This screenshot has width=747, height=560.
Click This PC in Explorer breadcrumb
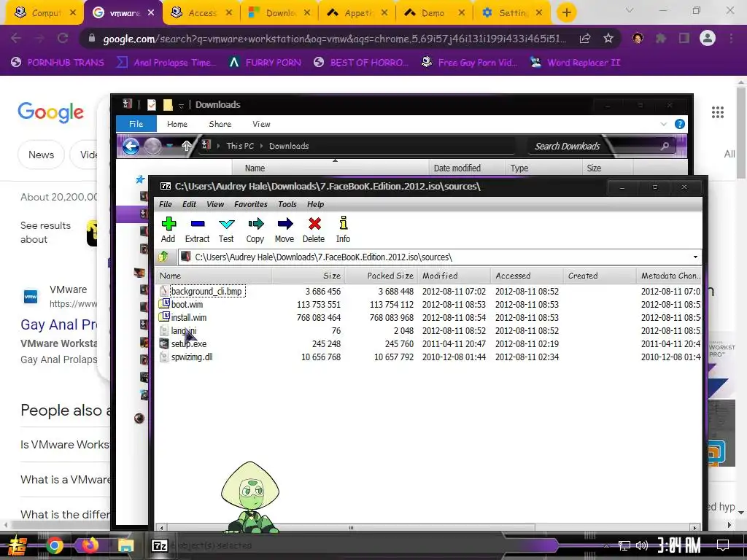point(240,146)
